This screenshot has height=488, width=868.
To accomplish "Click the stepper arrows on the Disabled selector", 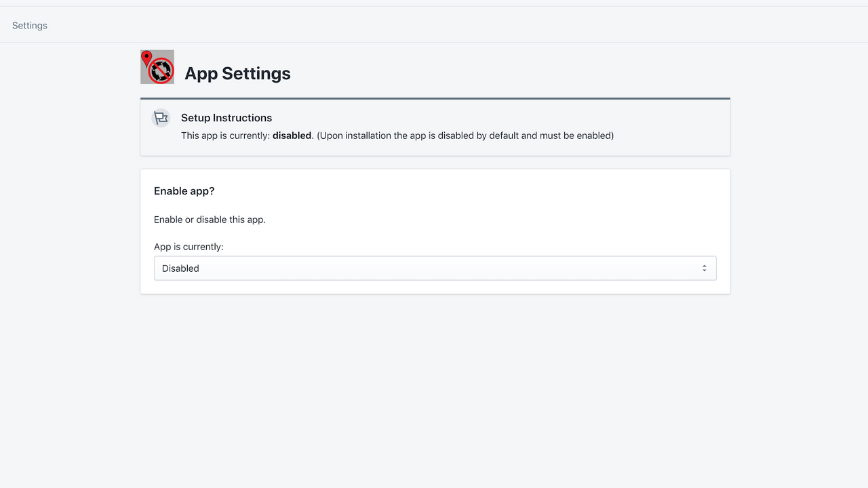I will [704, 268].
